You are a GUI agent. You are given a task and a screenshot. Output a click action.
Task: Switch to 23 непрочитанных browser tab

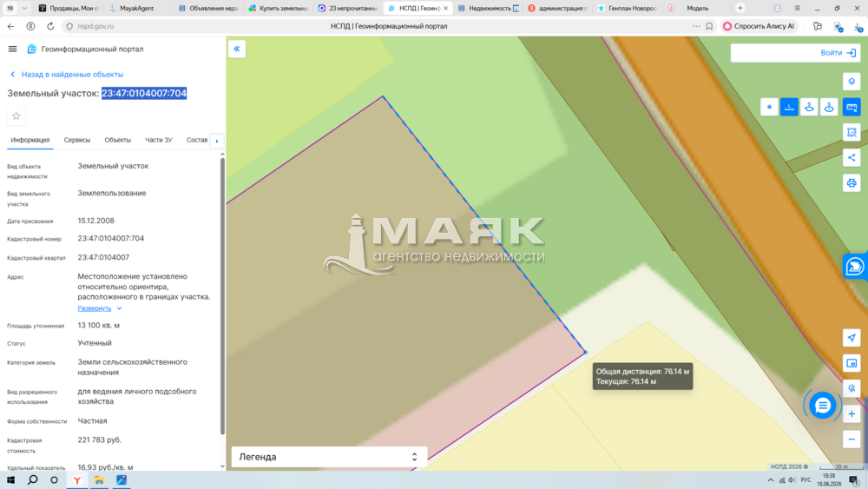348,9
